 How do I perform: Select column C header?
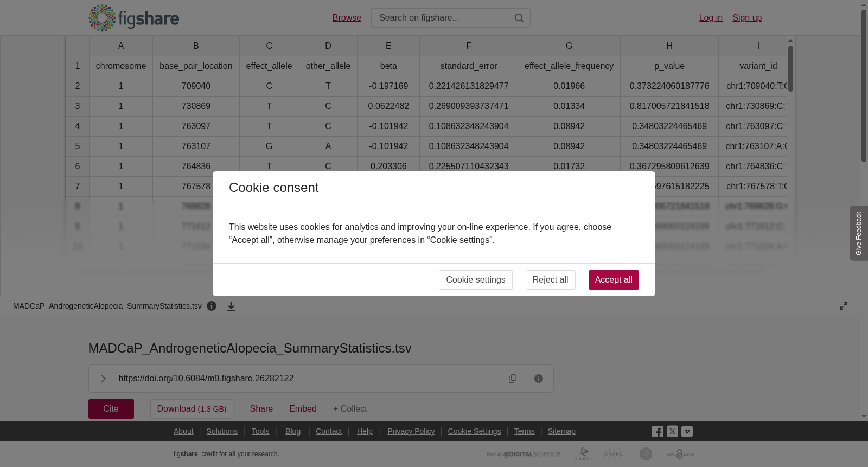pyautogui.click(x=269, y=46)
